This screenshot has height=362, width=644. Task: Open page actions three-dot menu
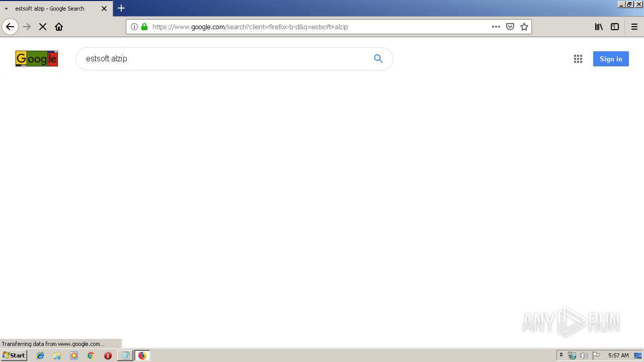496,27
